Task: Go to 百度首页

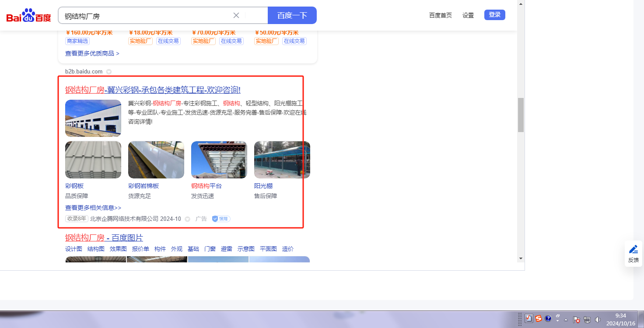Action: tap(441, 15)
